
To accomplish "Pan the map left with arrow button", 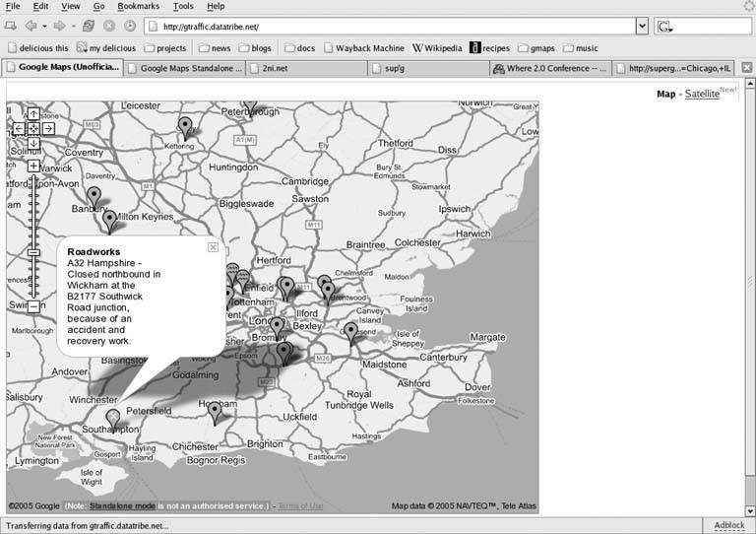I will (x=19, y=129).
